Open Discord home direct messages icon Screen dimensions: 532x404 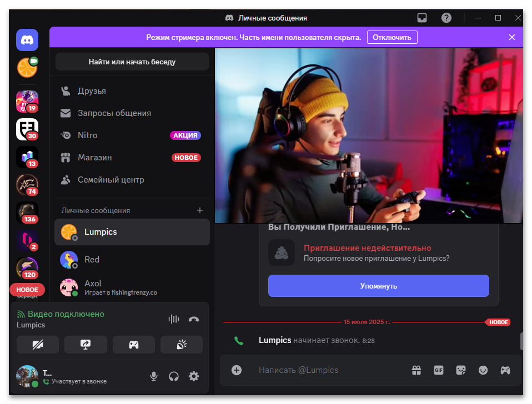[x=27, y=40]
